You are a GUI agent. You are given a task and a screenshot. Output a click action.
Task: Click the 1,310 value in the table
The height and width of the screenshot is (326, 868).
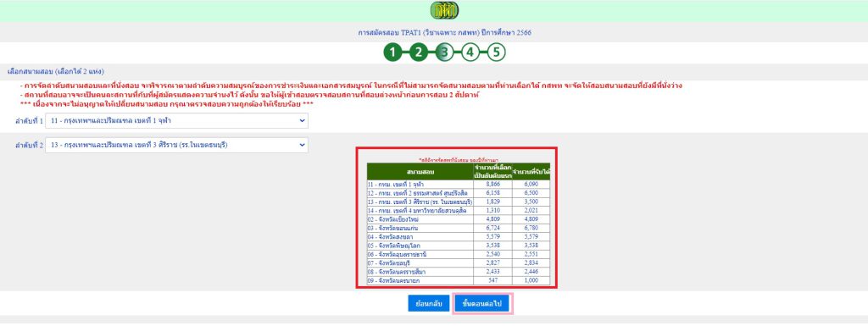(x=492, y=211)
